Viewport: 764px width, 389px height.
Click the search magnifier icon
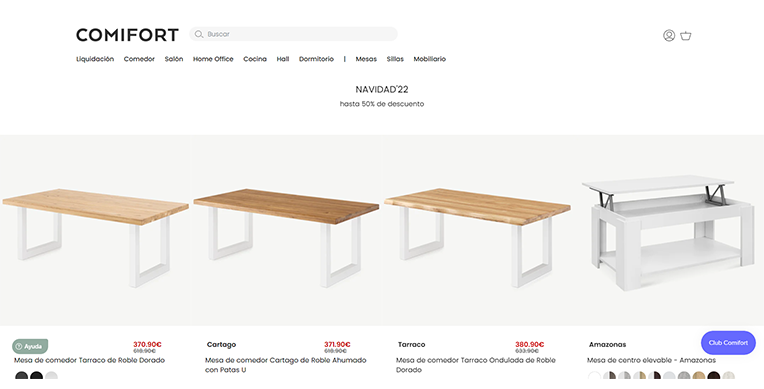coord(199,34)
